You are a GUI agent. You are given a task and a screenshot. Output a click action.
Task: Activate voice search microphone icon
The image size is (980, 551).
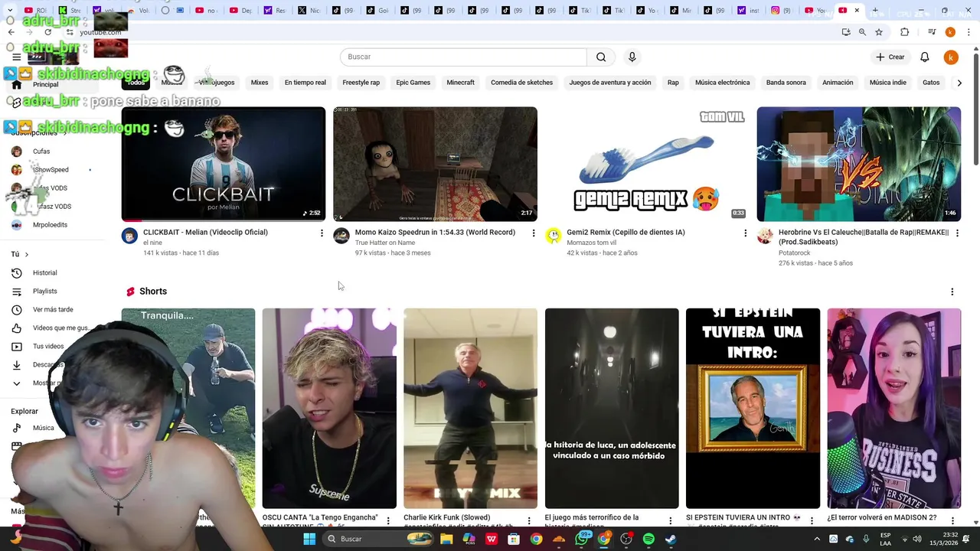tap(632, 57)
